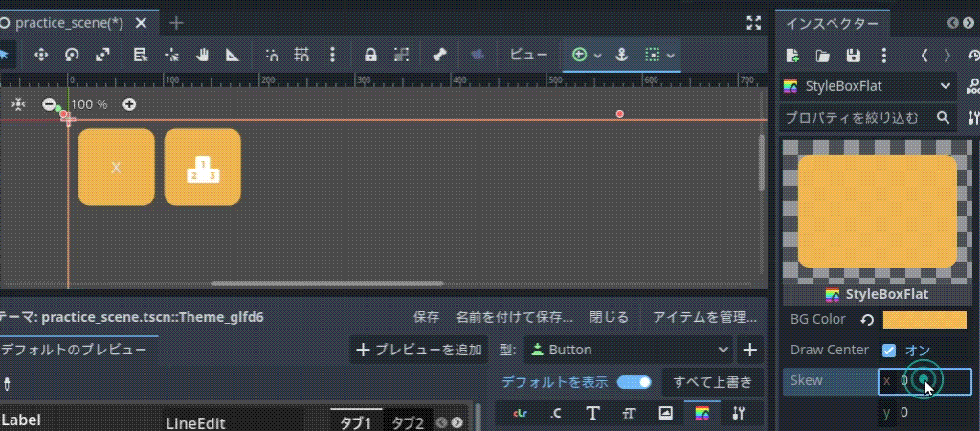Select the Ruler measuring tool
The width and height of the screenshot is (980, 431).
click(232, 55)
